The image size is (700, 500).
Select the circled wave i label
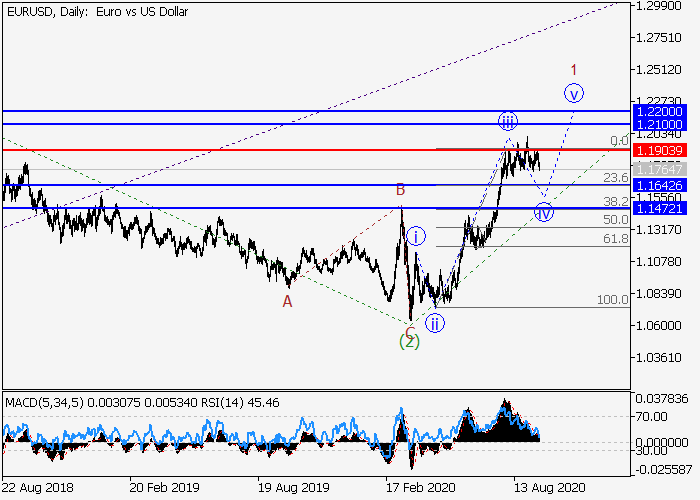(x=417, y=236)
